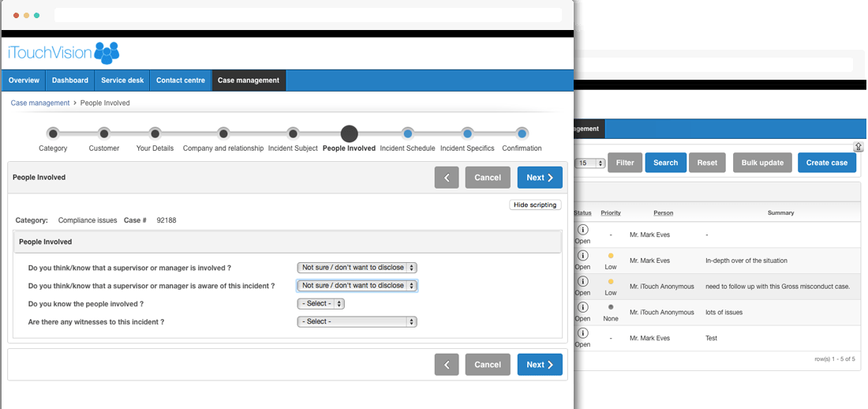Click 'Mr. iTouch Anonymous' in 'lots of issues' row
The image size is (868, 409).
tap(661, 312)
